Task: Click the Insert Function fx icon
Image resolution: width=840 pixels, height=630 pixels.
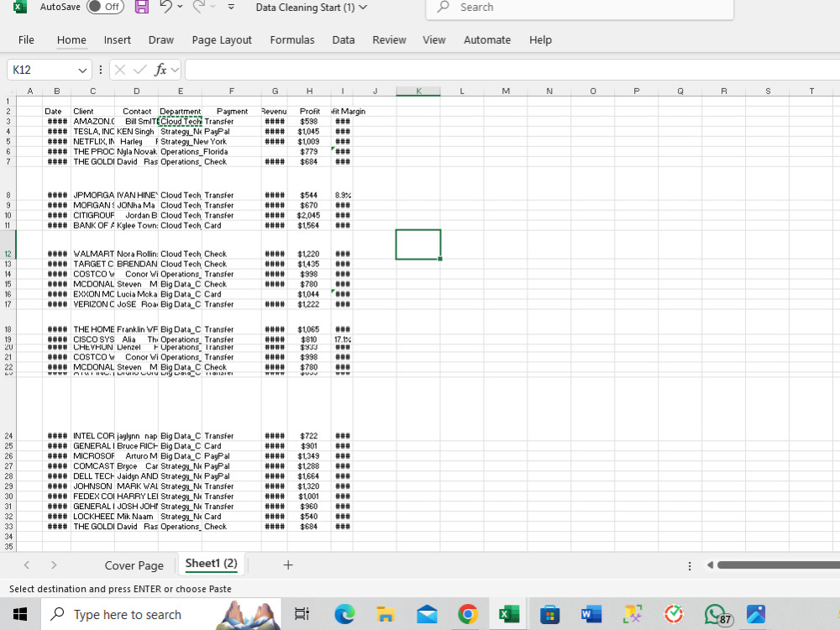Action: point(160,71)
